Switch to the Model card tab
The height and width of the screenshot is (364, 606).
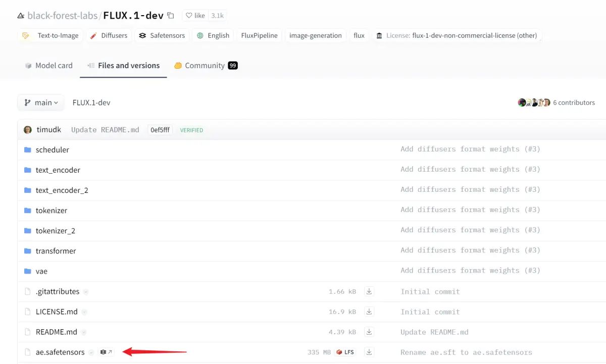[x=48, y=66]
